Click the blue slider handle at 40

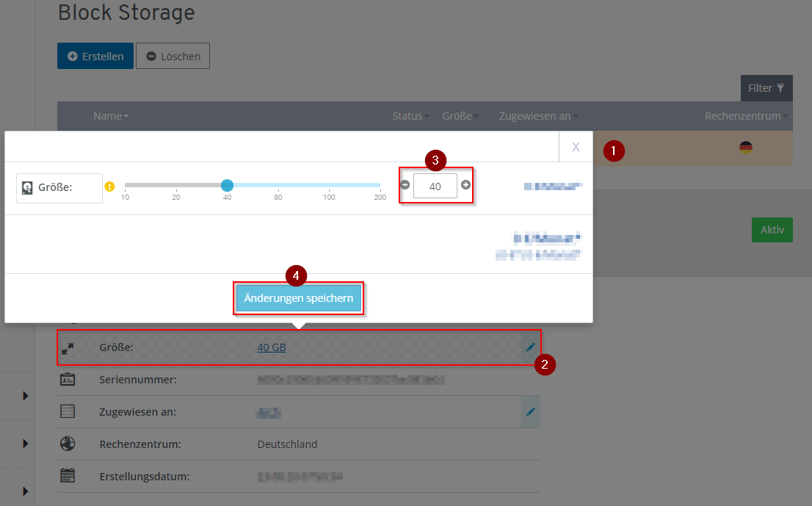(x=227, y=185)
